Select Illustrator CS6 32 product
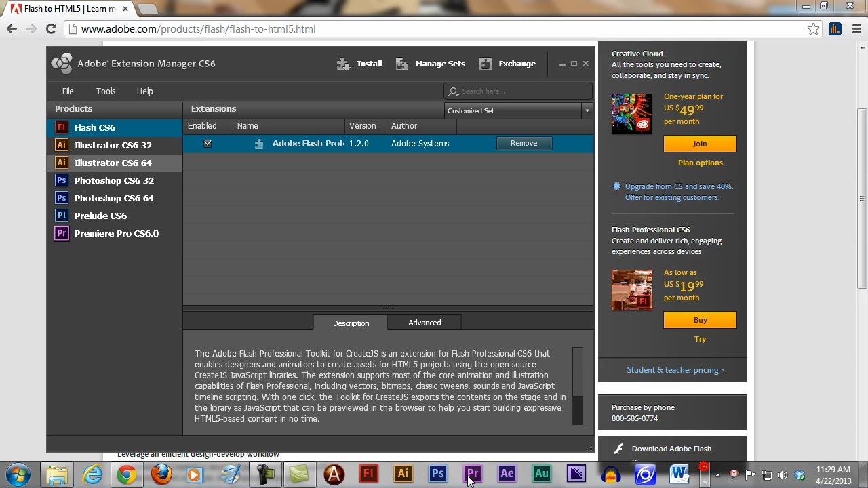 [115, 145]
